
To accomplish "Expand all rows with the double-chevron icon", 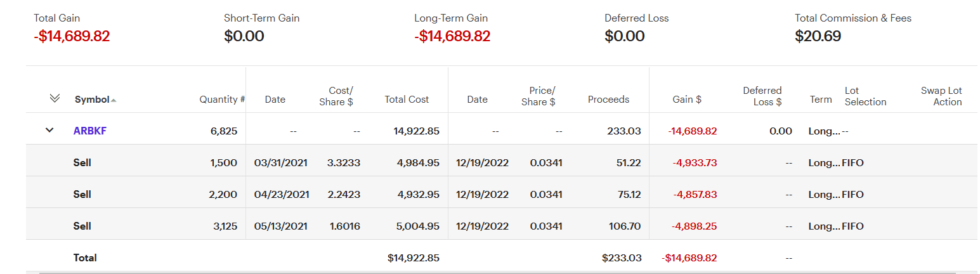I will coord(55,98).
